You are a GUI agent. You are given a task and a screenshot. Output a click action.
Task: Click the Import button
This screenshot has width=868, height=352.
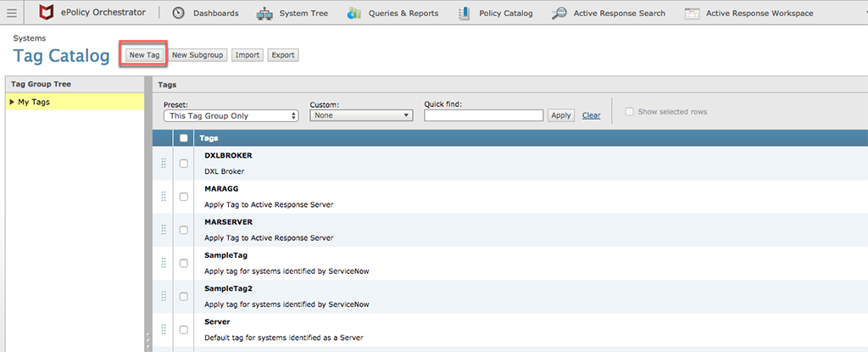pos(248,55)
